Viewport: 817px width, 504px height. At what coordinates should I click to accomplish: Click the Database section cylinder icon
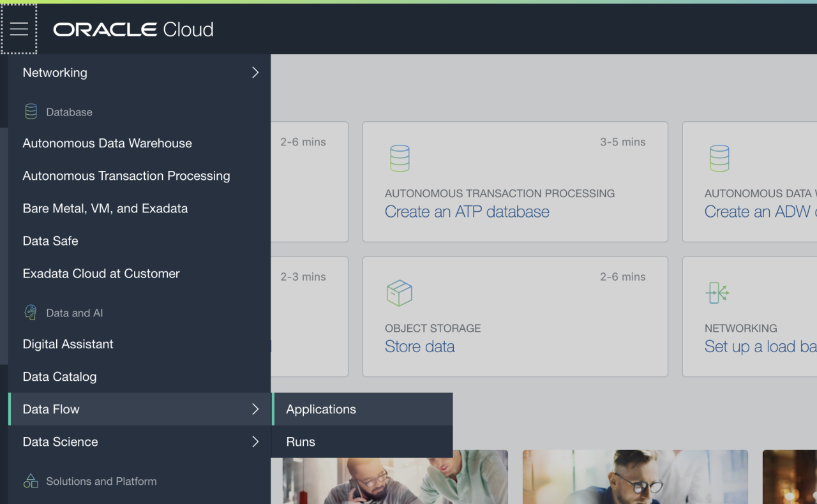(x=31, y=112)
